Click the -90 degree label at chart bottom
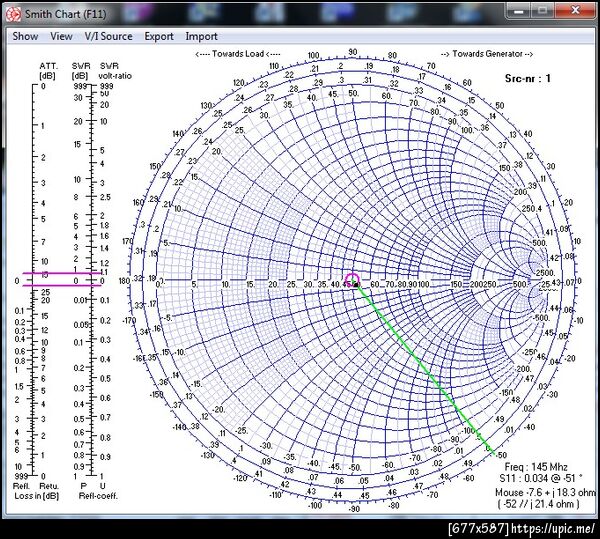This screenshot has height=539, width=600. pyautogui.click(x=354, y=509)
